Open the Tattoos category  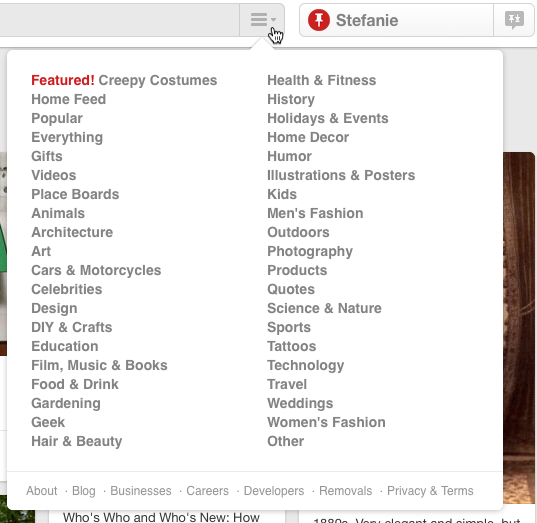coord(291,346)
